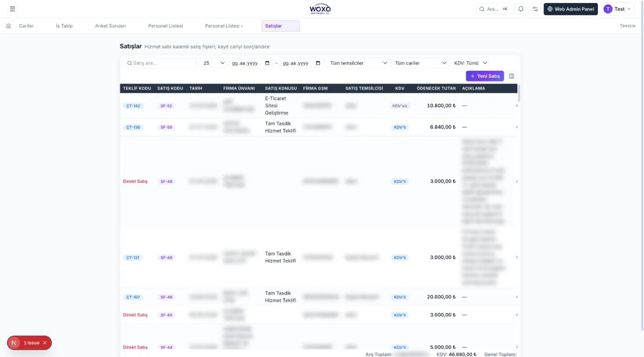Screen dimensions: 644x357
Task: Open the hamburger sidebar menu
Action: pos(12,9)
